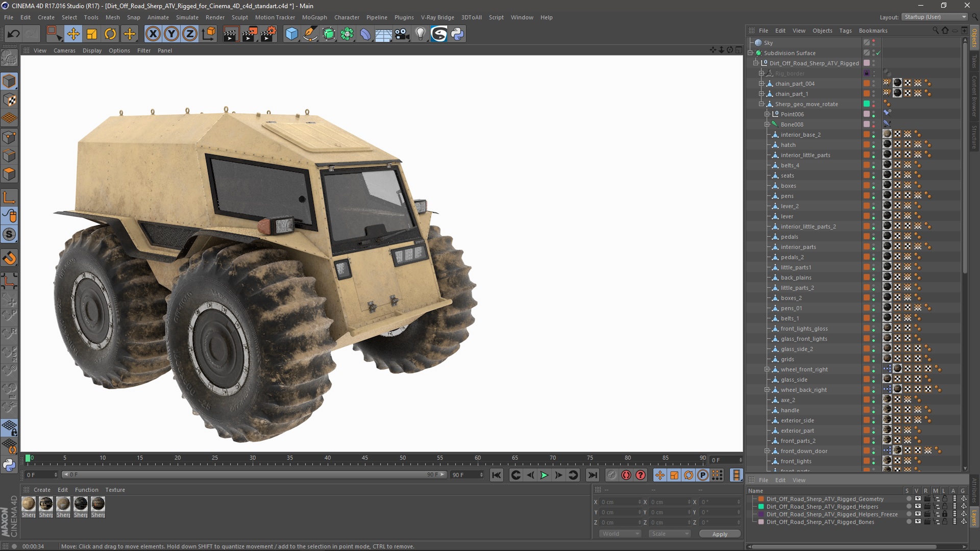Open Edit Render Settings icon
This screenshot has height=551, width=980.
tap(268, 34)
